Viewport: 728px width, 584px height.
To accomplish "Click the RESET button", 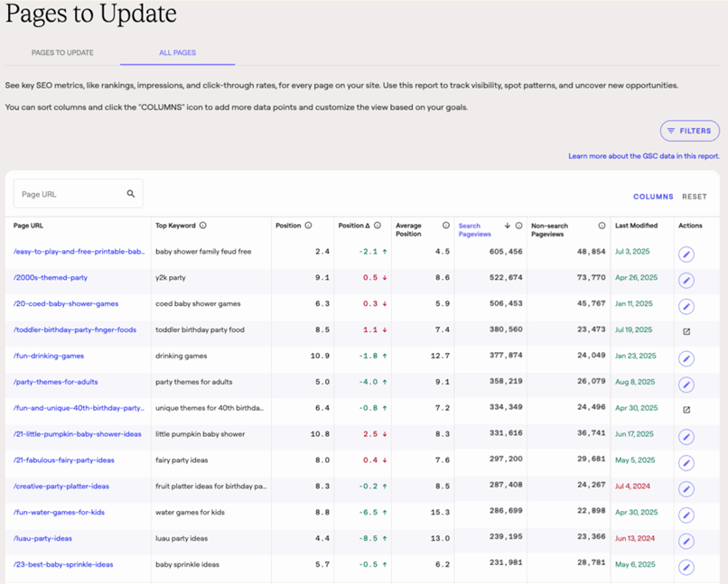I will coord(695,196).
